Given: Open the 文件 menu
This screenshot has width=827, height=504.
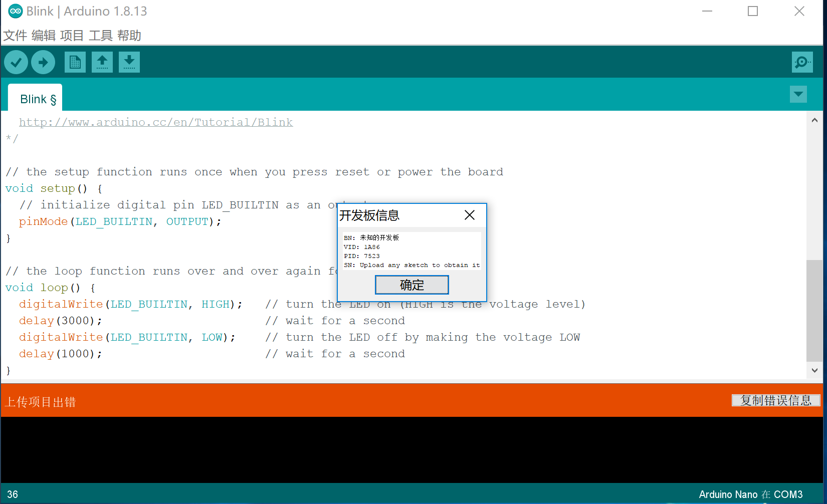Looking at the screenshot, I should [15, 36].
